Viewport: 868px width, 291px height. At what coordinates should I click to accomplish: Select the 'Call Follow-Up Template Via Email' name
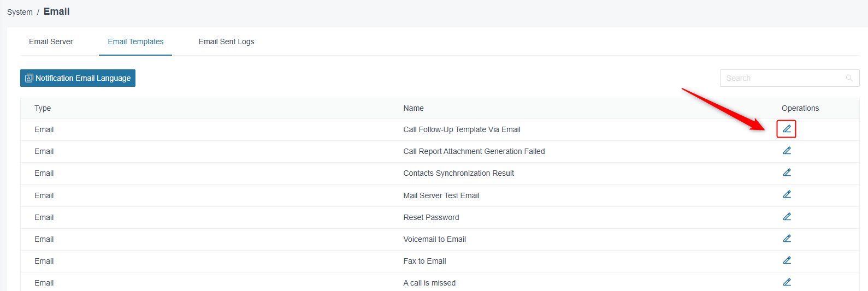point(462,129)
